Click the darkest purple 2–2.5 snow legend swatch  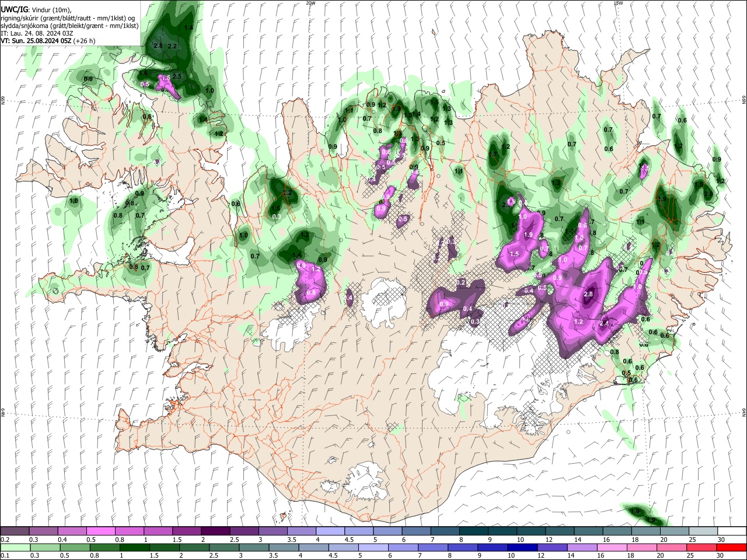point(215,531)
